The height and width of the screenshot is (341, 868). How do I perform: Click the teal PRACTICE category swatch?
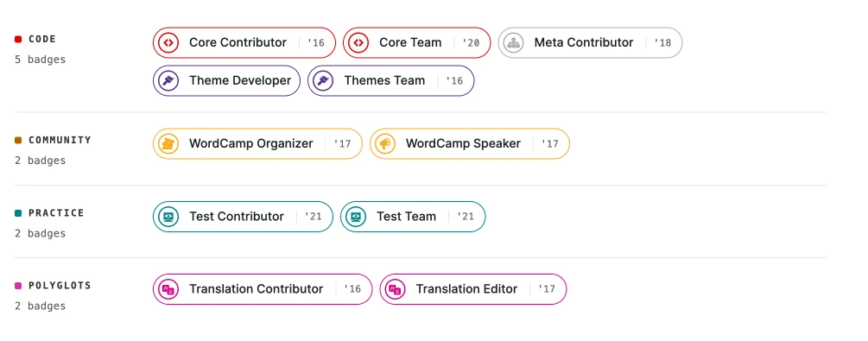point(18,213)
